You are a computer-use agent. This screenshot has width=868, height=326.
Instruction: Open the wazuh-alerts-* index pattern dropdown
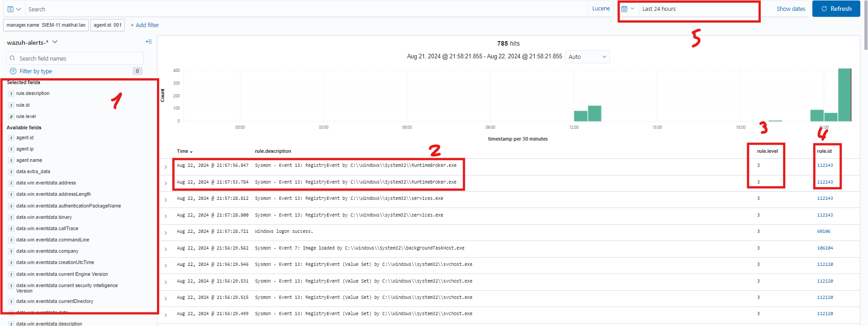click(32, 43)
